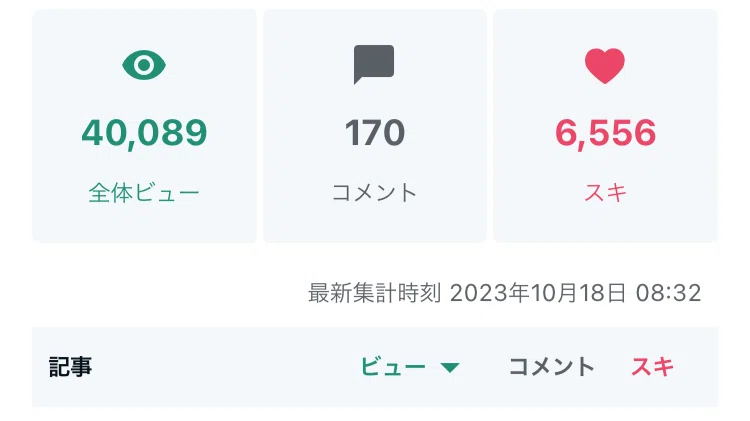The height and width of the screenshot is (421, 750).
Task: Click the スキ label under 6,556
Action: coord(606,193)
